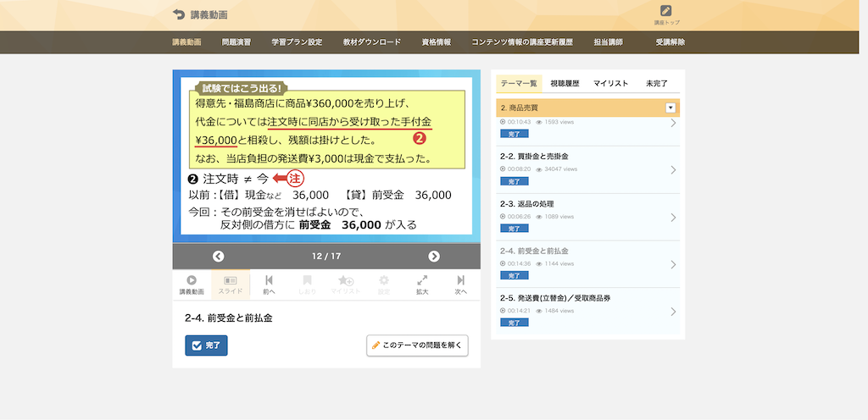Select the スライド view icon
The image size is (868, 420).
click(230, 285)
